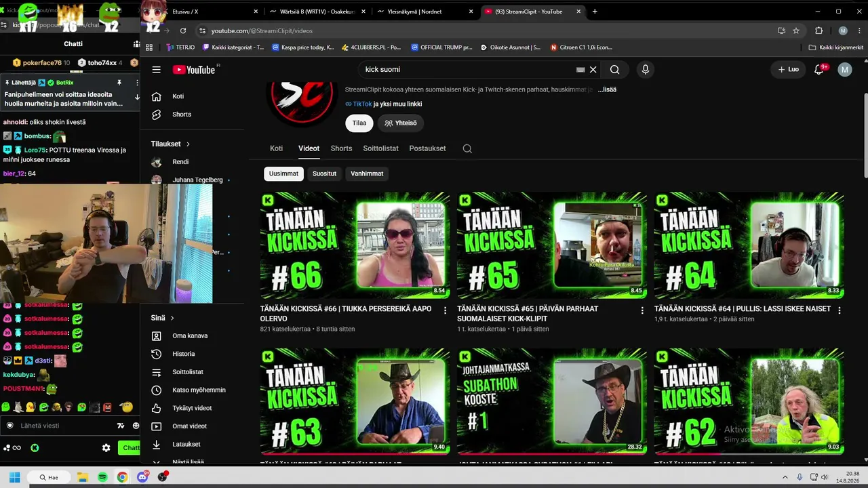
Task: Open the pinned message three-dot menu
Action: point(137,83)
